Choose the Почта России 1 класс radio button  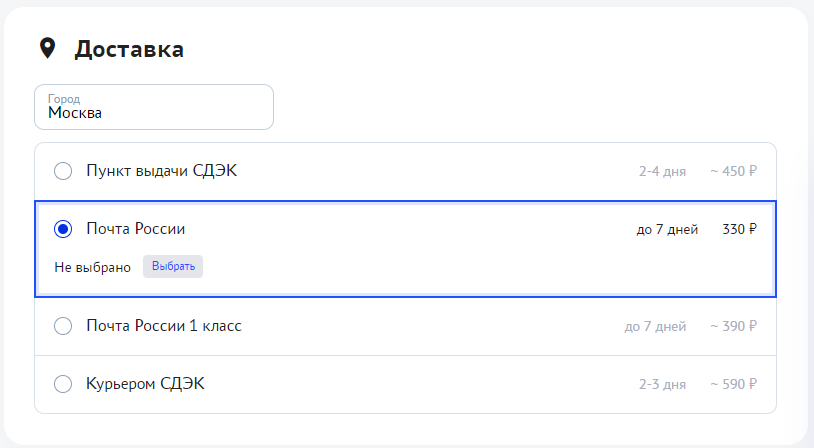coord(63,326)
